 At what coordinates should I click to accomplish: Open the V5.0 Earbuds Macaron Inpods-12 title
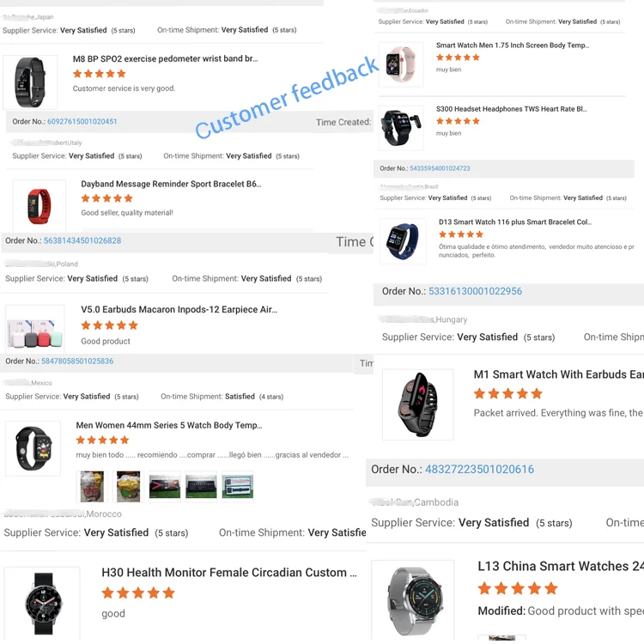pos(179,310)
